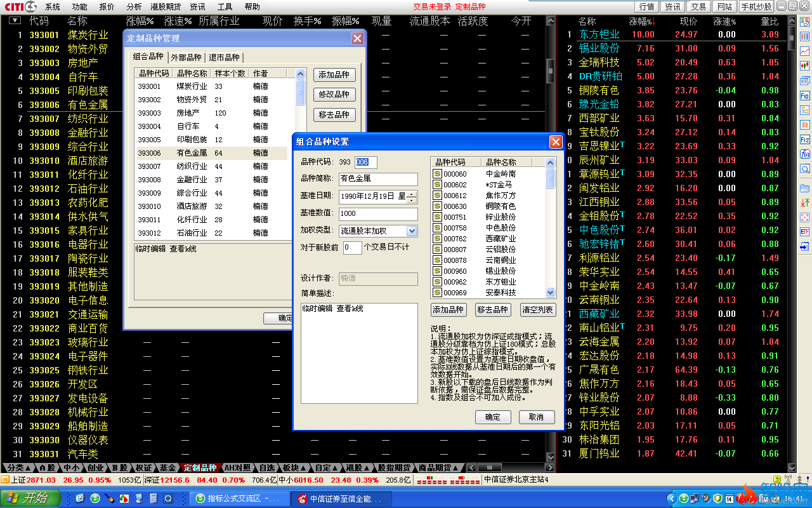Open the f(x) formula icon in sidebar
This screenshot has width=812, height=508.
pos(804,154)
